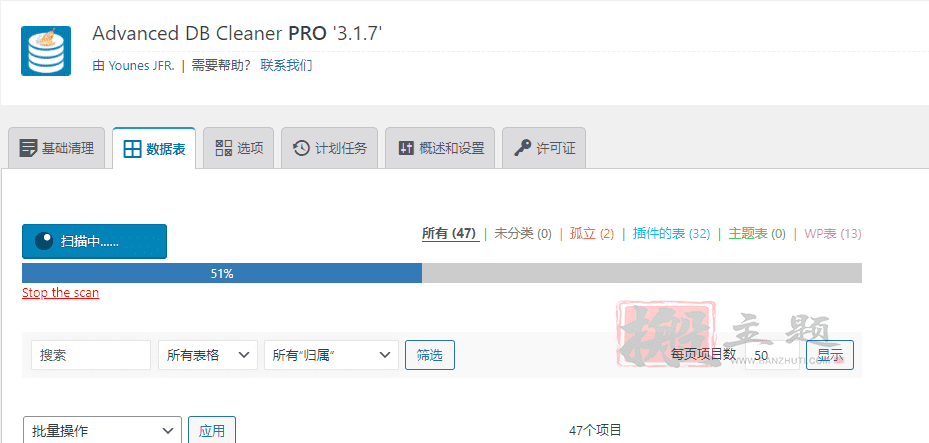Open the 所有表格 dropdown
This screenshot has width=929, height=443.
coord(207,355)
